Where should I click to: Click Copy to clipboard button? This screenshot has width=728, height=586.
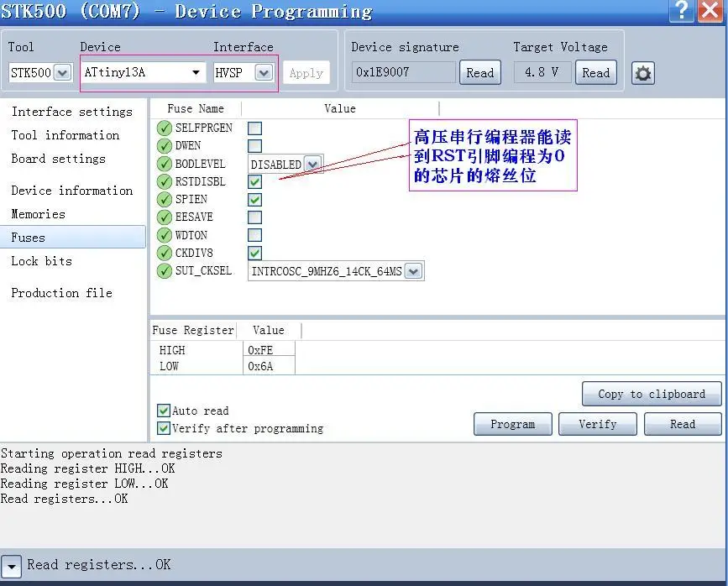652,394
